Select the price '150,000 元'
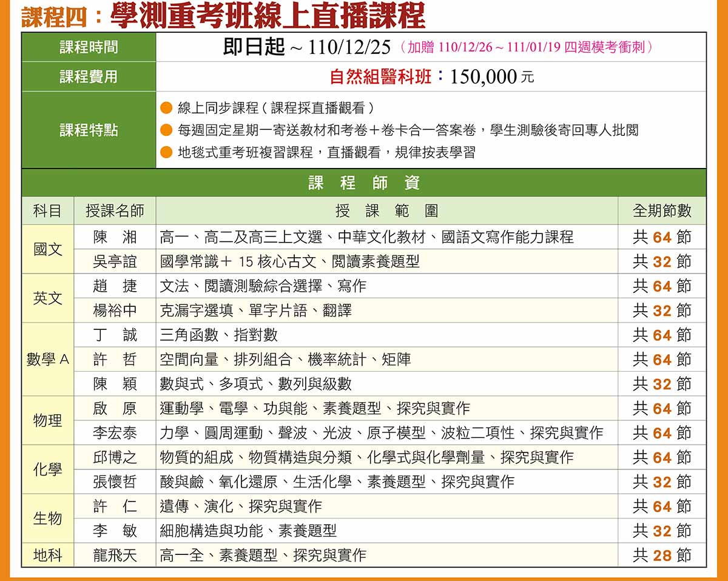Viewport: 728px width, 581px height. pyautogui.click(x=492, y=77)
